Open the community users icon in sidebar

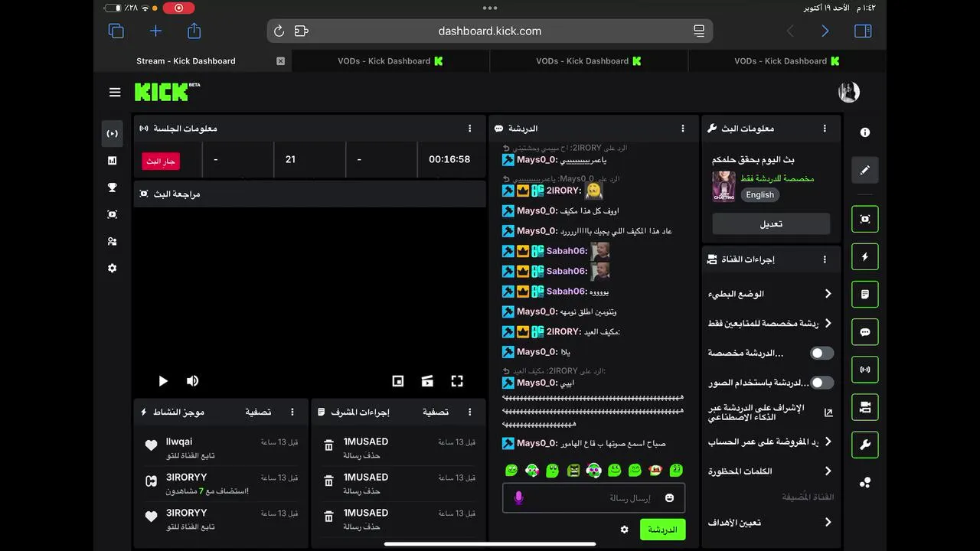(113, 241)
